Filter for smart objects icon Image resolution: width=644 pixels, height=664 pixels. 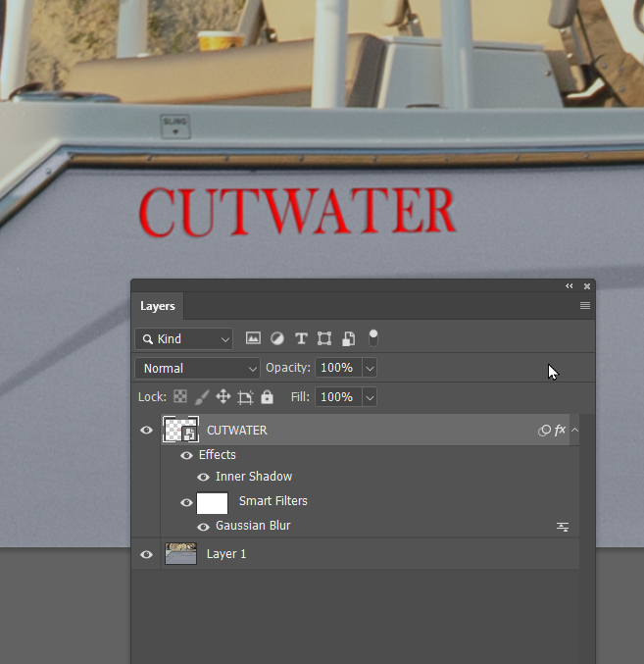tap(348, 338)
